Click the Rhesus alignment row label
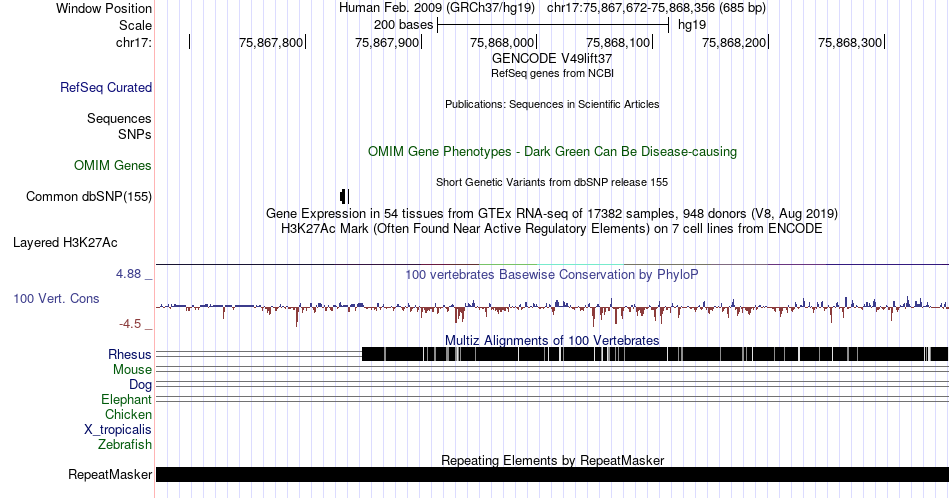Image resolution: width=950 pixels, height=498 pixels. (x=130, y=354)
